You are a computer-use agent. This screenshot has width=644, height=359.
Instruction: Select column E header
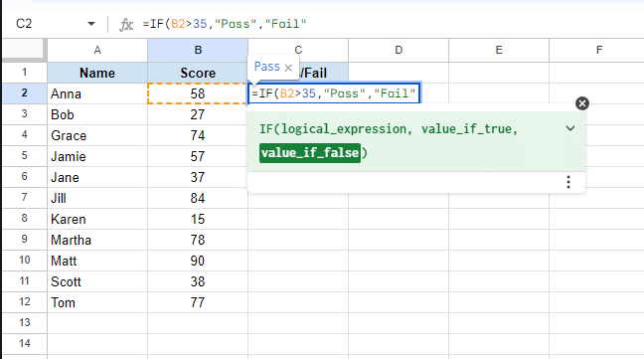[499, 50]
